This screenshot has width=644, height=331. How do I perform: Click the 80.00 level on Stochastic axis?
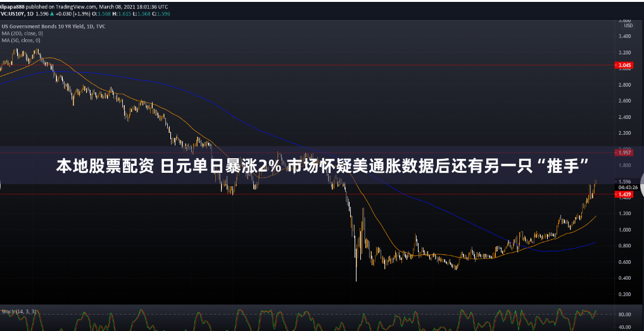pos(624,314)
